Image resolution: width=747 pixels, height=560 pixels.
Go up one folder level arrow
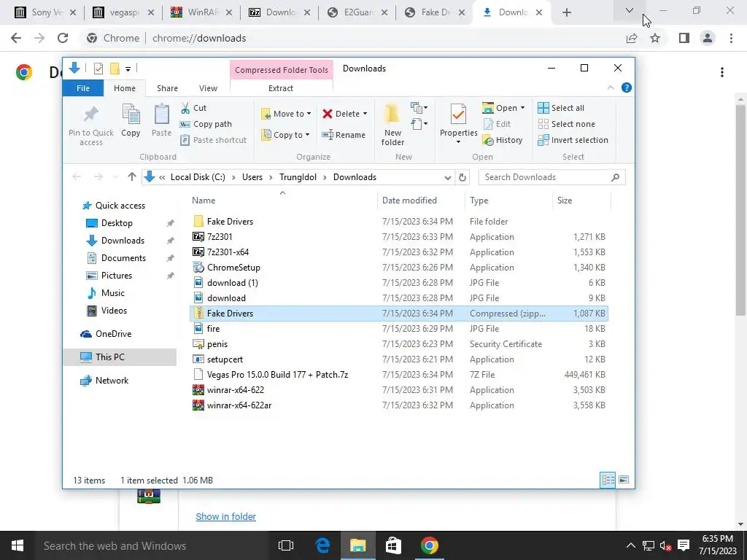click(x=132, y=177)
